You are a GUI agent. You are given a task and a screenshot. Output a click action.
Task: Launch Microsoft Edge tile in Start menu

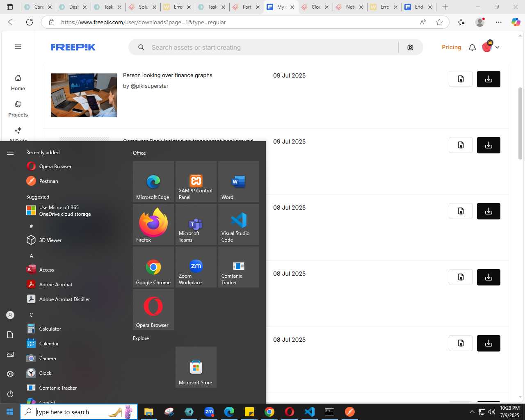tap(153, 182)
